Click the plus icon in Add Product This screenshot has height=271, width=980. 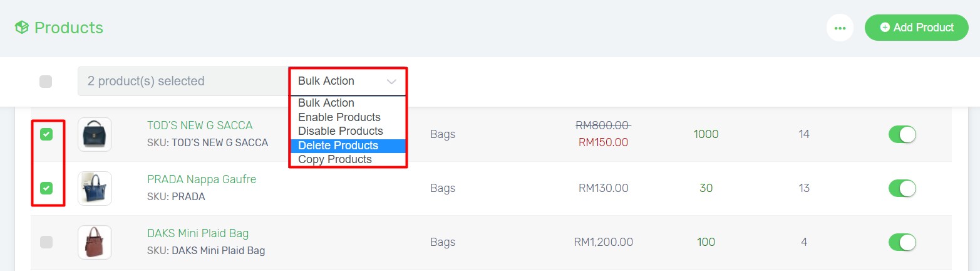pos(885,28)
